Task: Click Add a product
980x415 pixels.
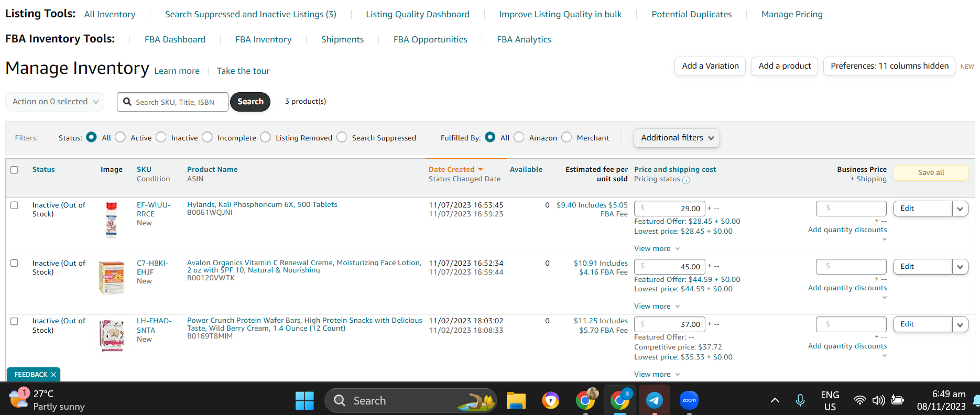Action: coord(785,66)
